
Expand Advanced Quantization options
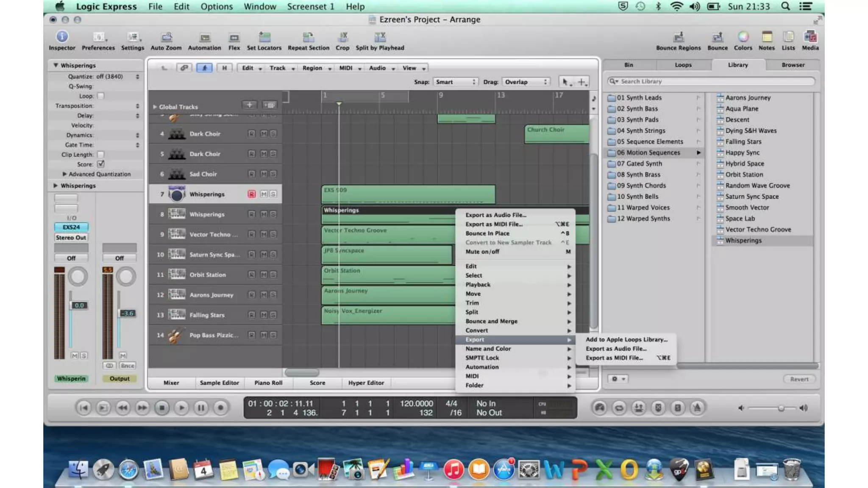pyautogui.click(x=65, y=174)
